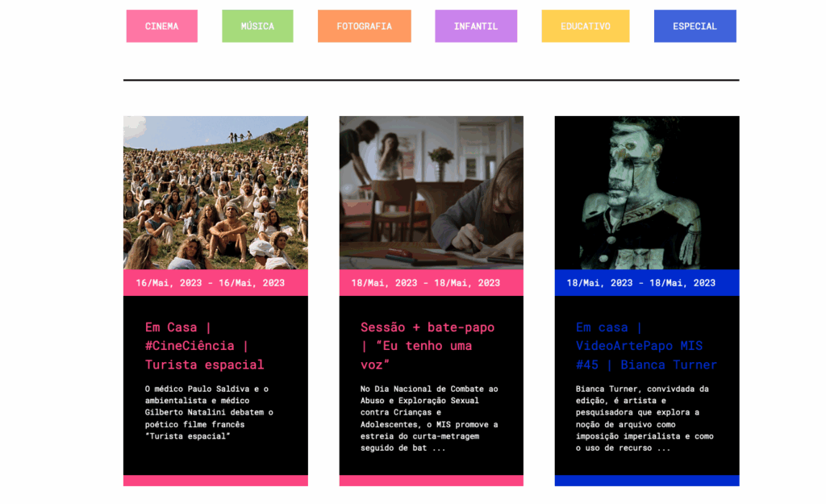Image resolution: width=826 pixels, height=504 pixels.
Task: Click the 'O médico Paulo Saldiva' description text
Action: coord(209,412)
